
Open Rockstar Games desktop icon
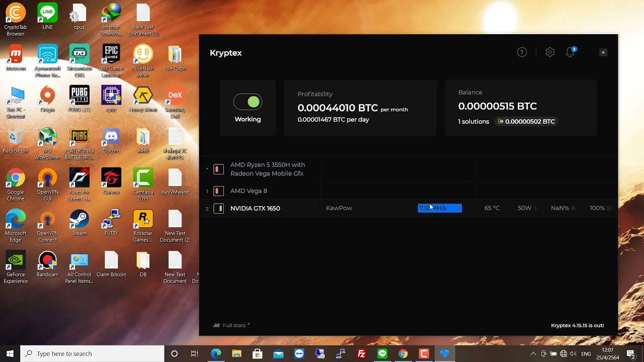pos(143,226)
